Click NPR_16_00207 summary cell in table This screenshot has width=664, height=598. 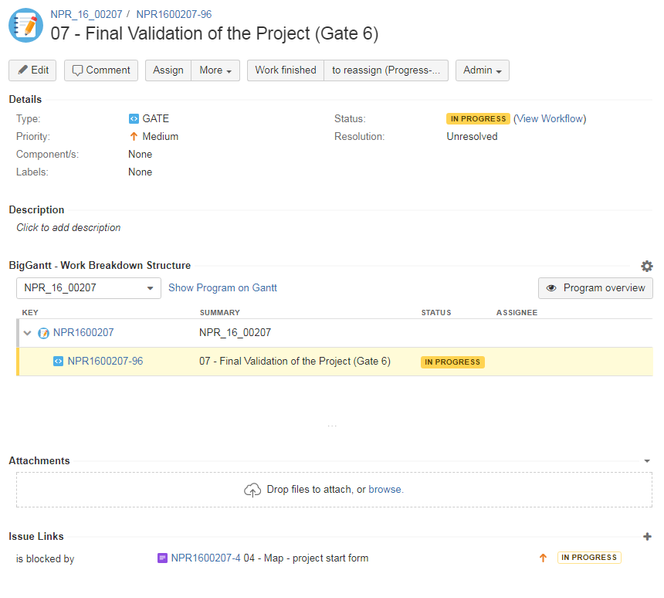pos(235,333)
